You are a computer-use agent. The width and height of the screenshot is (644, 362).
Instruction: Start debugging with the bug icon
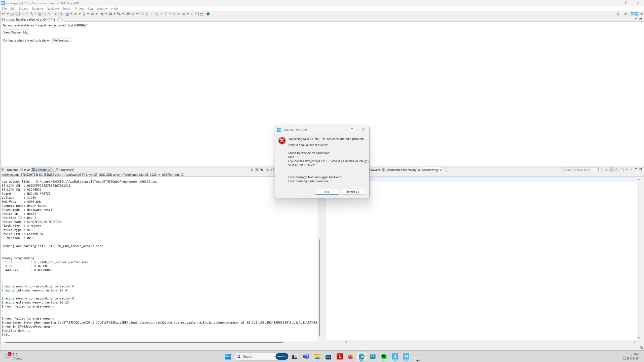(102, 14)
